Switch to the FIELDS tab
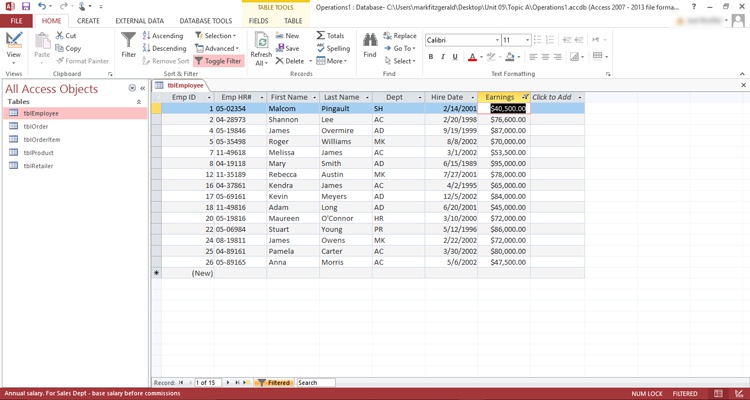Screen dimensions: 750x400 tap(258, 21)
